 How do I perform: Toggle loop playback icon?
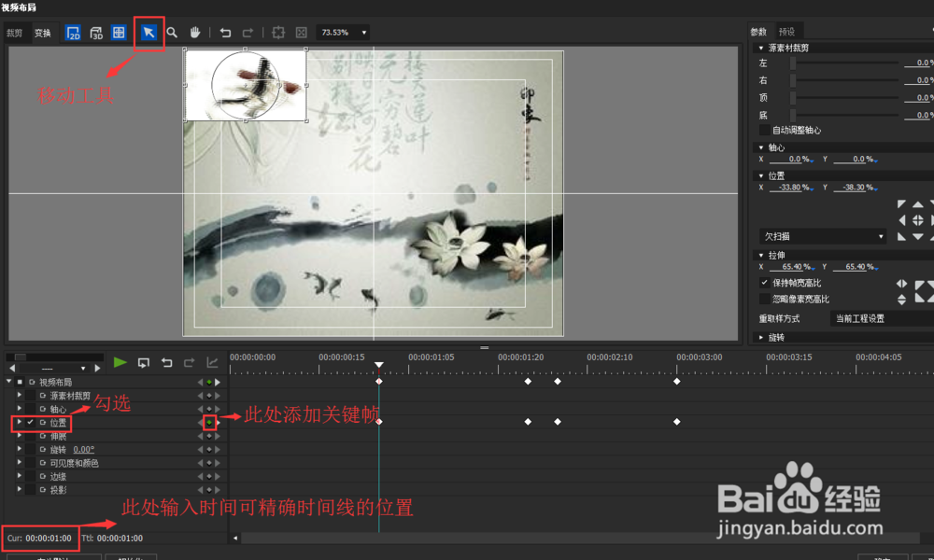tap(144, 362)
